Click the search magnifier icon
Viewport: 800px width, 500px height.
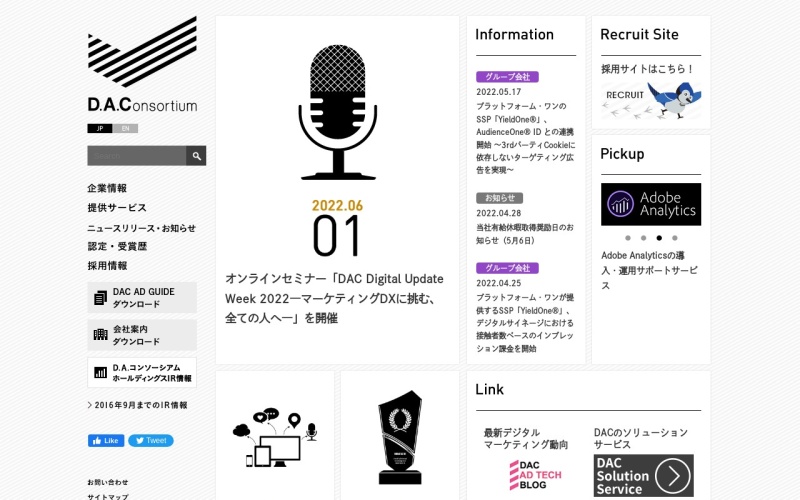(196, 155)
